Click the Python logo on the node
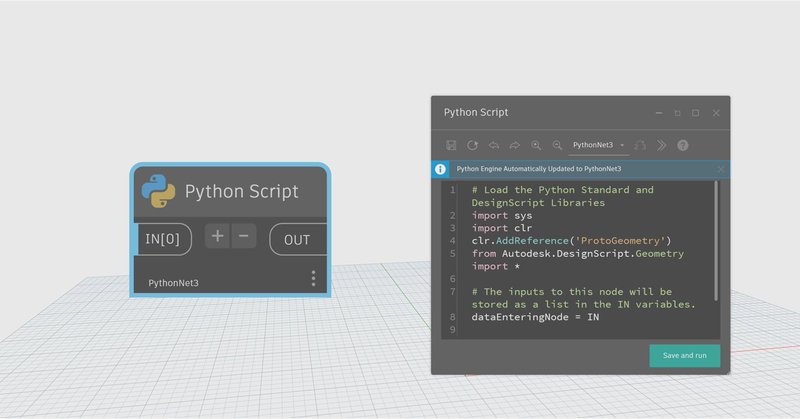The width and height of the screenshot is (800, 419). [x=158, y=191]
